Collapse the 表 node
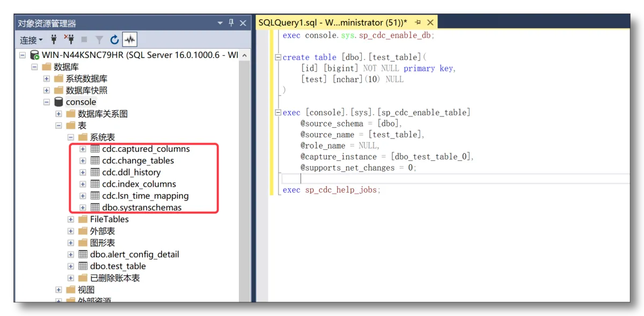Viewport: 644px width, 316px height. (x=59, y=126)
